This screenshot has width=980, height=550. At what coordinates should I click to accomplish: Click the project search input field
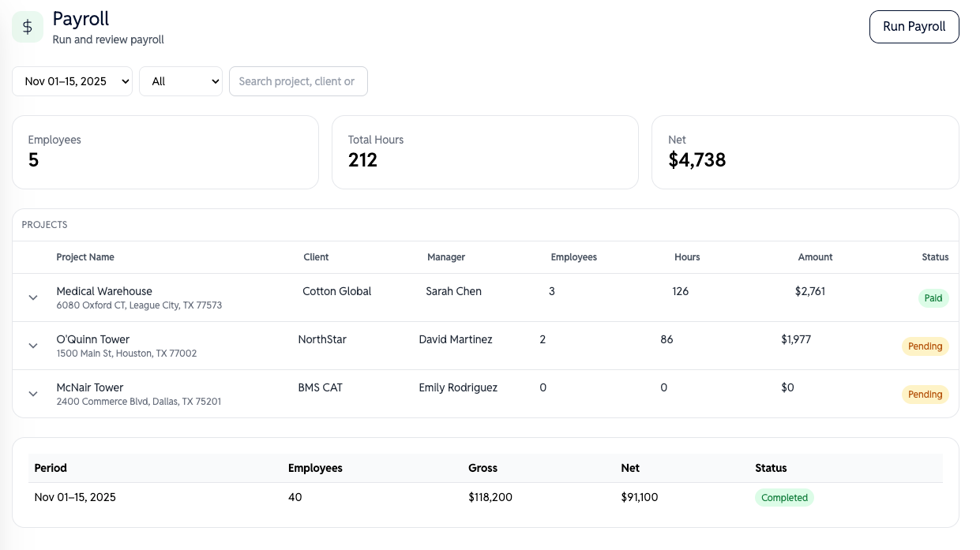coord(298,81)
